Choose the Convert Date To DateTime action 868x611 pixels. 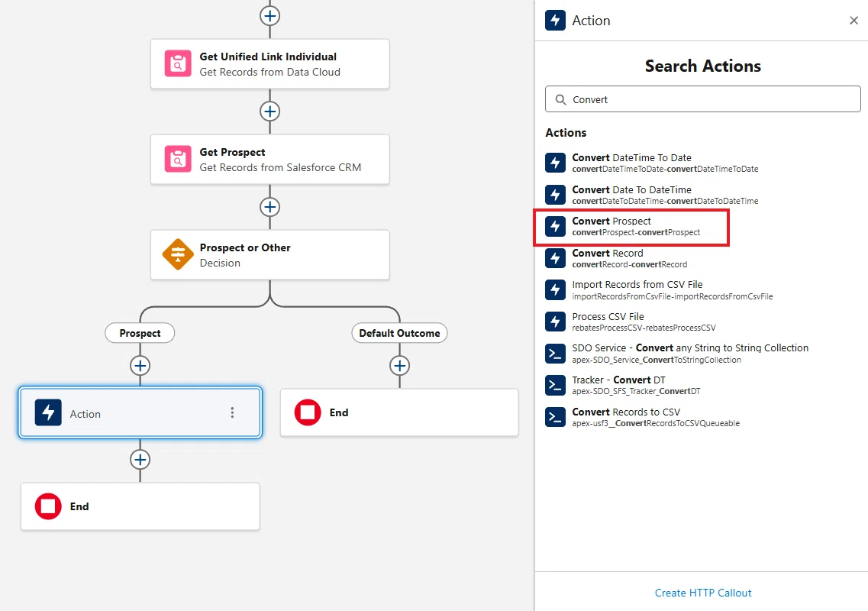(x=703, y=195)
